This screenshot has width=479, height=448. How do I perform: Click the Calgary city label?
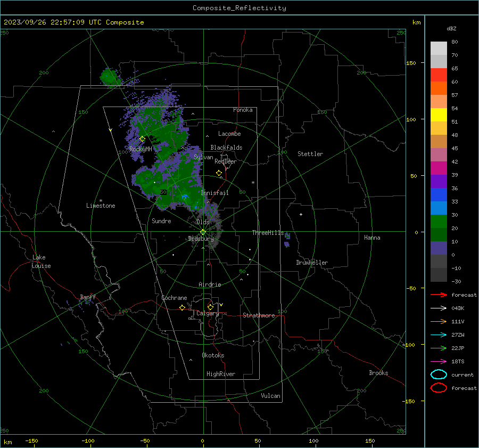coord(208,313)
